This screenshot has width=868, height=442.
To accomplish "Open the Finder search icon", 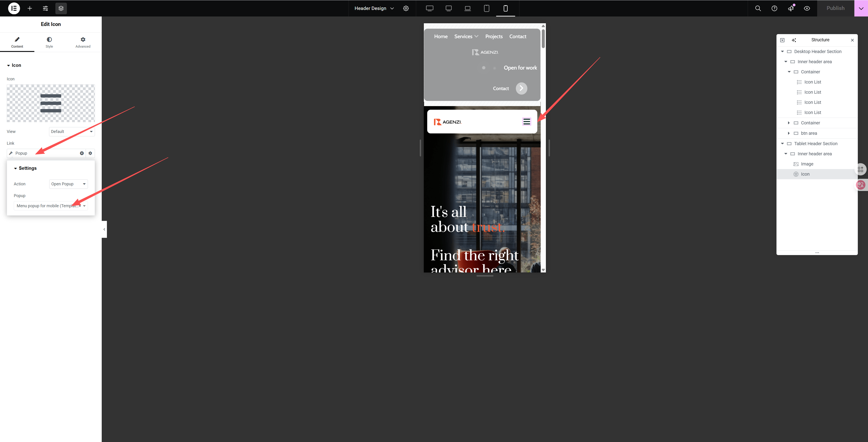I will (x=758, y=8).
